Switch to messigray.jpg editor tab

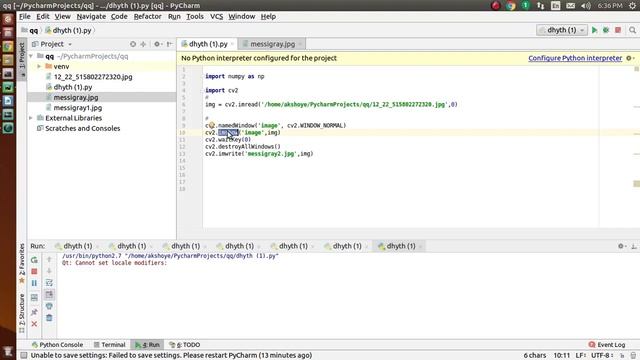[x=272, y=44]
